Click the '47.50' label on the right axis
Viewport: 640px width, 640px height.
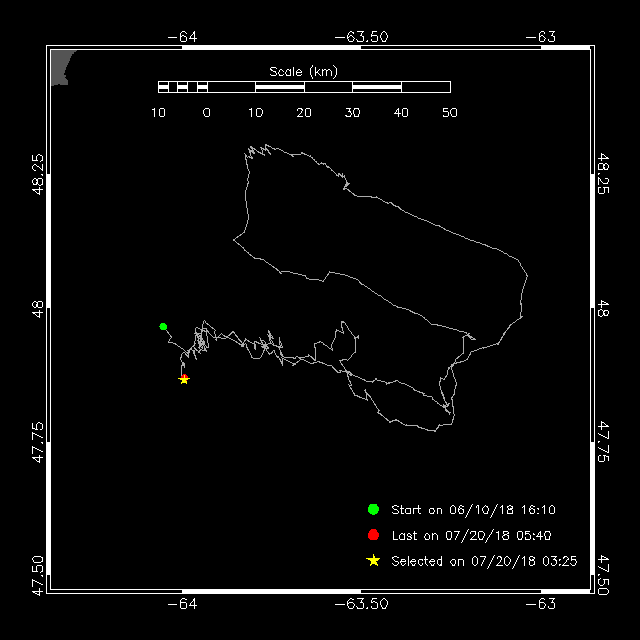click(603, 576)
